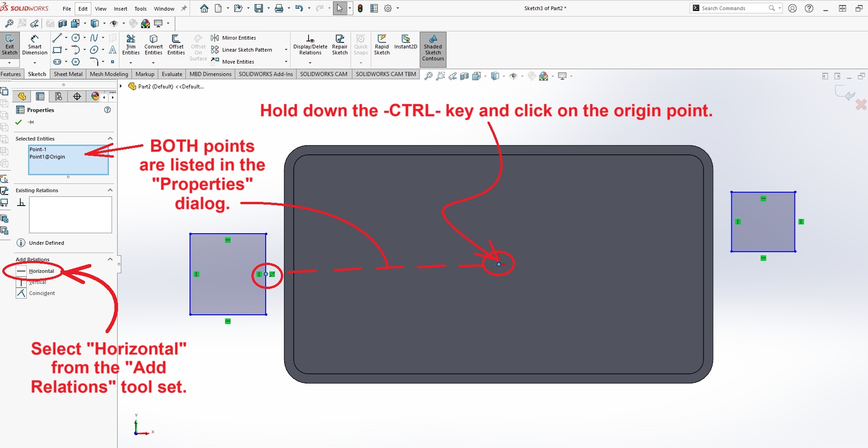Screen dimensions: 868x448
Task: Open Display/Delete Relations
Action: [310, 45]
